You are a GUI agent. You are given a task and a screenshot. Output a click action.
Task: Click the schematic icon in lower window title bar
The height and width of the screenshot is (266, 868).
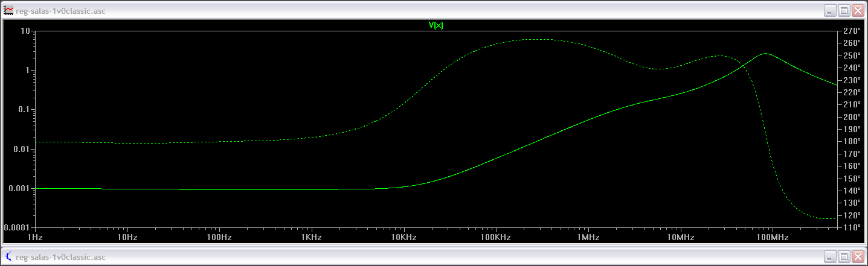pyautogui.click(x=8, y=257)
